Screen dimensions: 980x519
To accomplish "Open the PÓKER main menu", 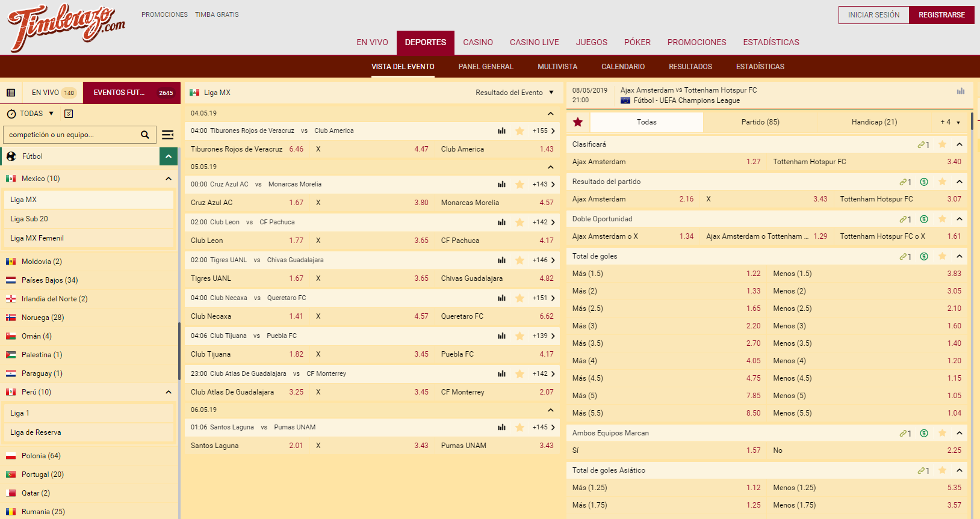I will pos(637,42).
